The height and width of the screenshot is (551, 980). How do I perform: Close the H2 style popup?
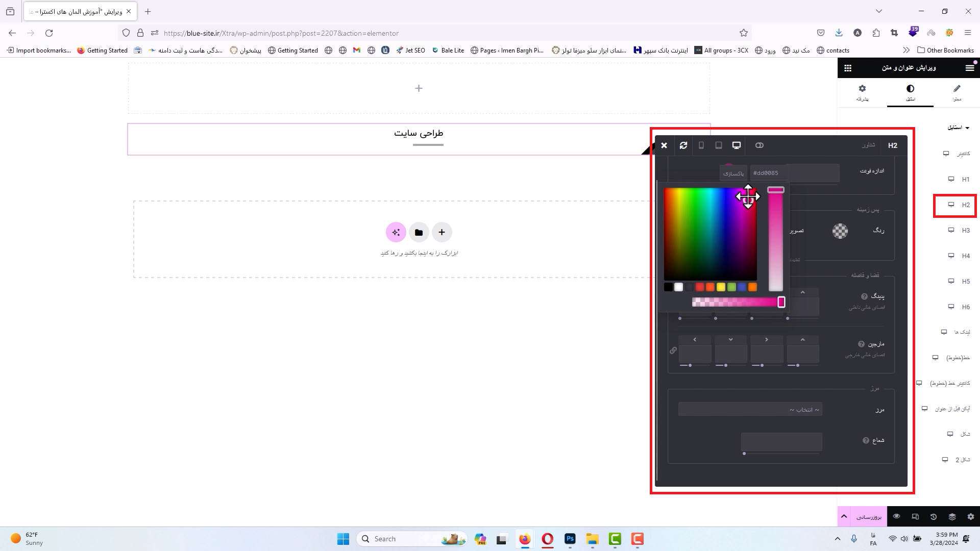click(x=664, y=145)
